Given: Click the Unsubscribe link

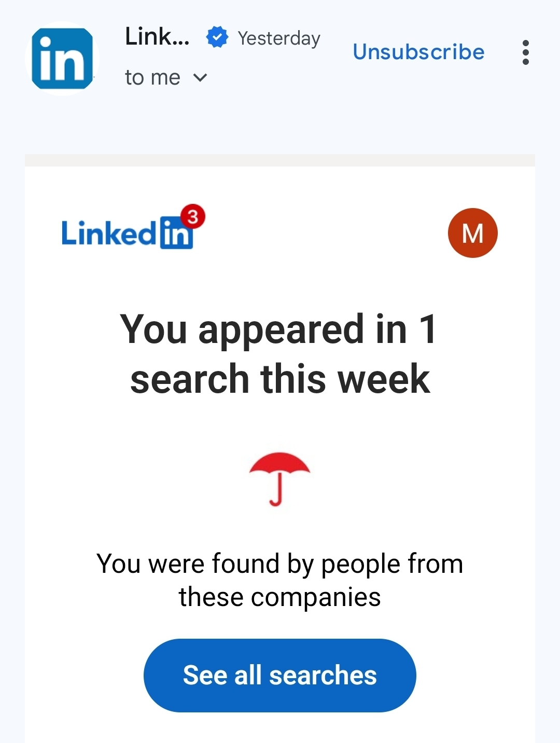Looking at the screenshot, I should tap(418, 52).
